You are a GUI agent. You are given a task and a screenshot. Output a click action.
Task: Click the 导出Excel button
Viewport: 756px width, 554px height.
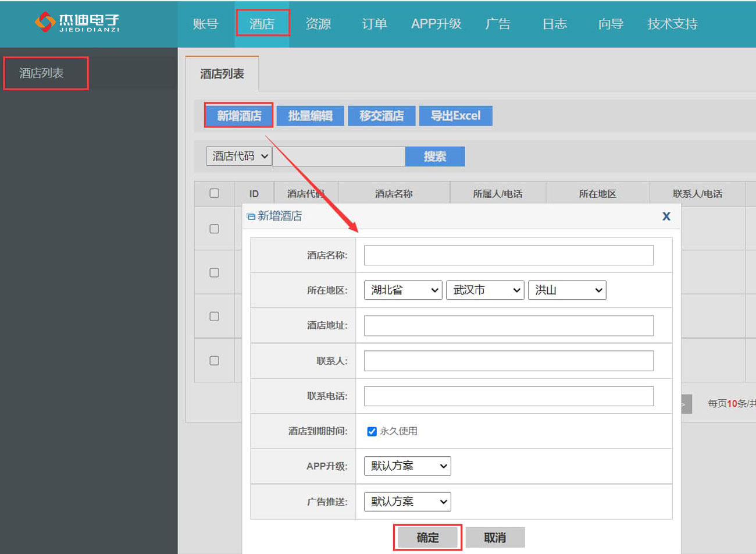coord(455,116)
